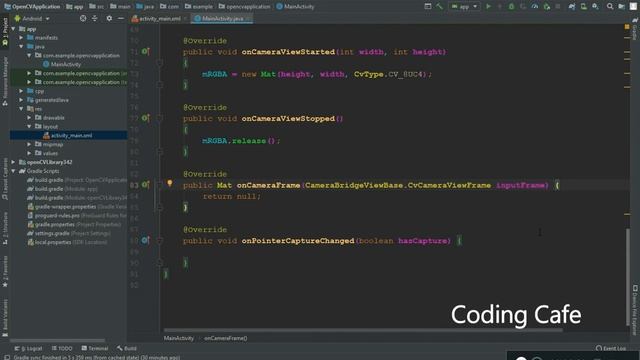
Task: Open the Event Log button
Action: (x=611, y=348)
